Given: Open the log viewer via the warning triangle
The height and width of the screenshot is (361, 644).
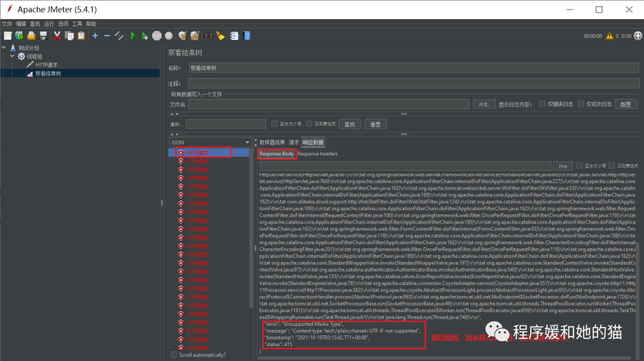Looking at the screenshot, I should click(609, 36).
